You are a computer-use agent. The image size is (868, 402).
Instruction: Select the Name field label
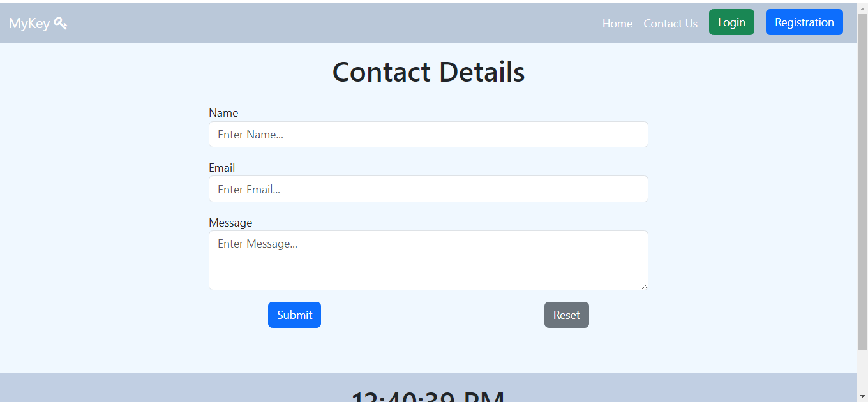223,113
